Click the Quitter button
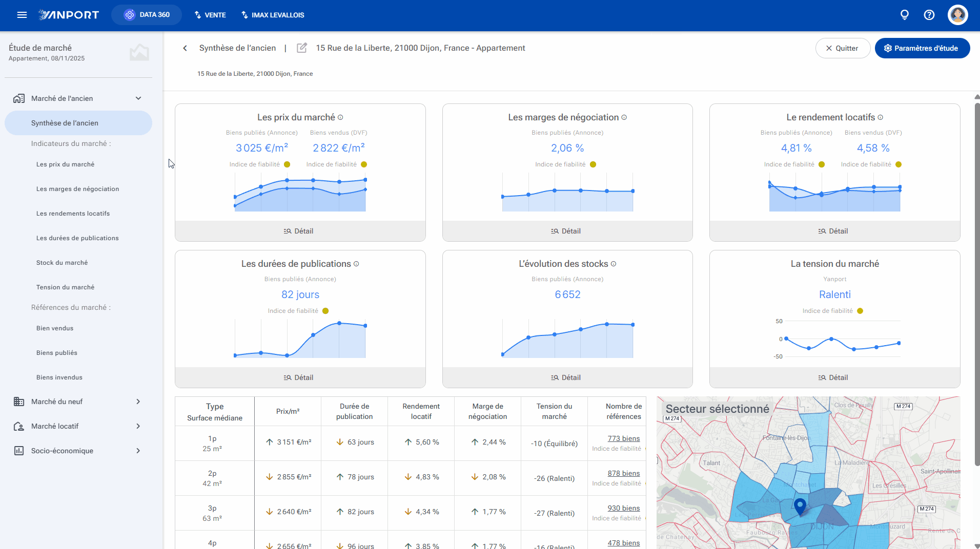Viewport: 980px width, 549px height. pyautogui.click(x=843, y=48)
